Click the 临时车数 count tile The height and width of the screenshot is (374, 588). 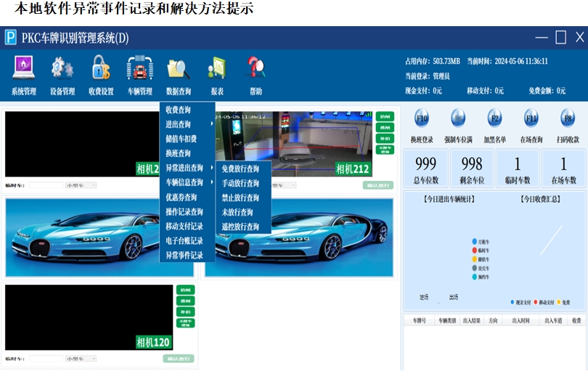(x=518, y=168)
